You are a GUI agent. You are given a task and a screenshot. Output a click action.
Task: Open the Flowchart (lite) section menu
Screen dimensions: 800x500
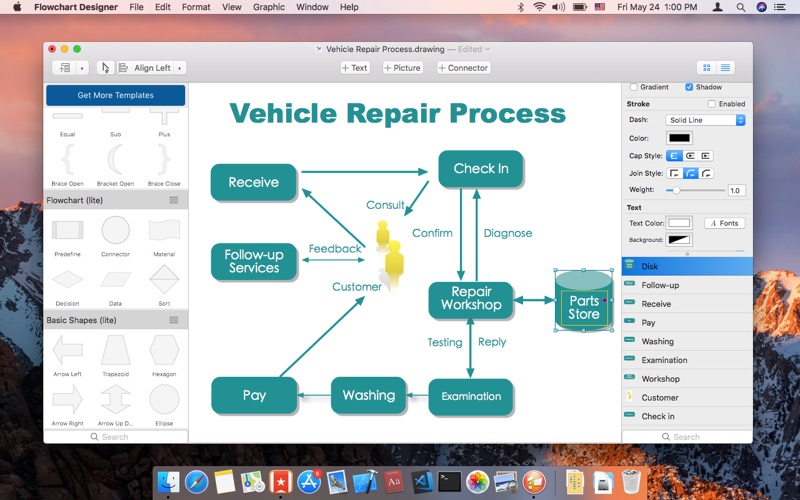tap(174, 200)
